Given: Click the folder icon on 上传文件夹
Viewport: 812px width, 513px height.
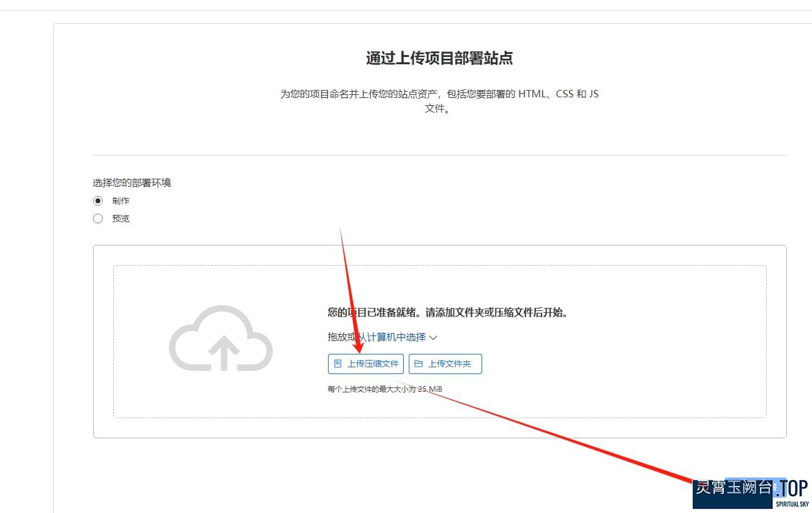Looking at the screenshot, I should point(419,364).
